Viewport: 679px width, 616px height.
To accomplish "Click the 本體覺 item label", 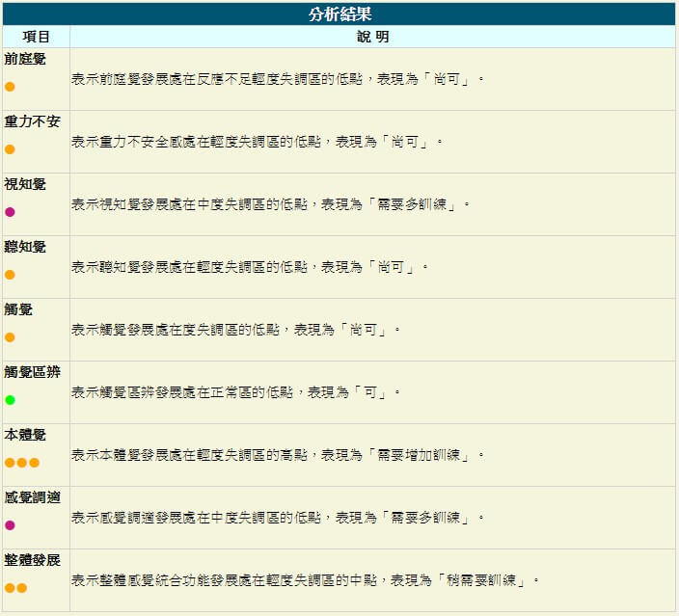I will [25, 435].
